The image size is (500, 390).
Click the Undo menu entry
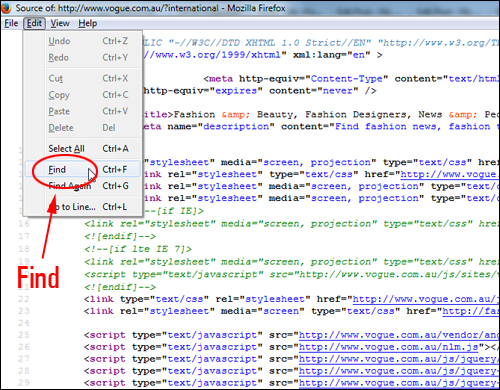82,41
